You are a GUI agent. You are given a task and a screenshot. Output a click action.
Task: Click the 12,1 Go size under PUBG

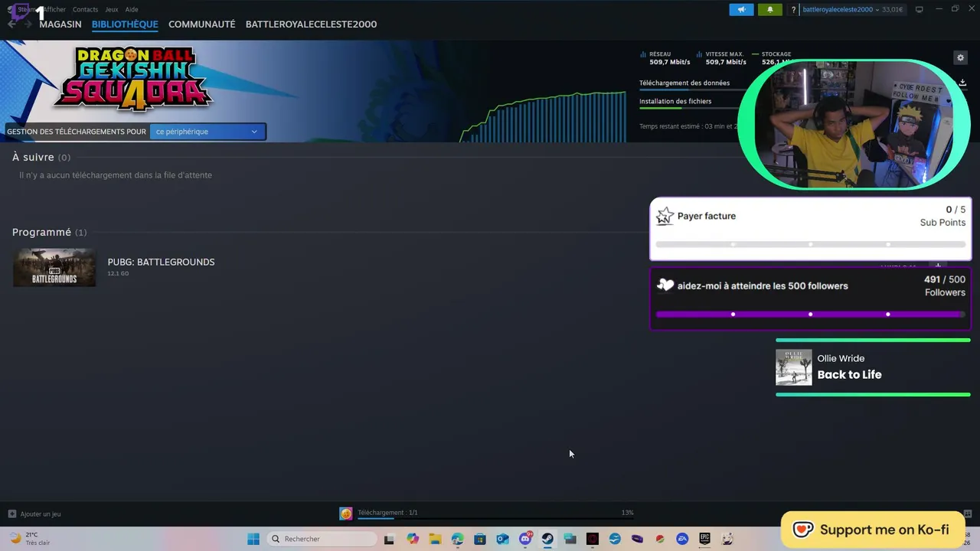(x=118, y=273)
